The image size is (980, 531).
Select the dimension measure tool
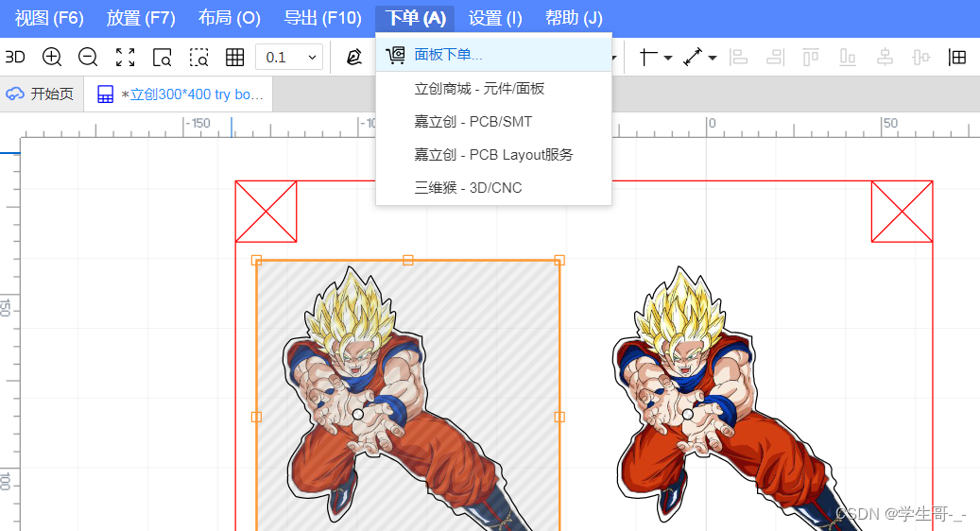coord(693,57)
